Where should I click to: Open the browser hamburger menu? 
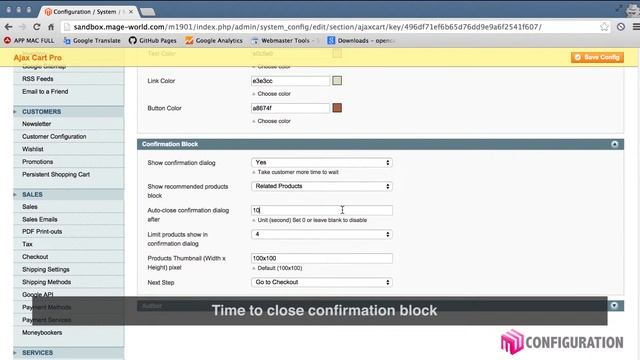636,27
